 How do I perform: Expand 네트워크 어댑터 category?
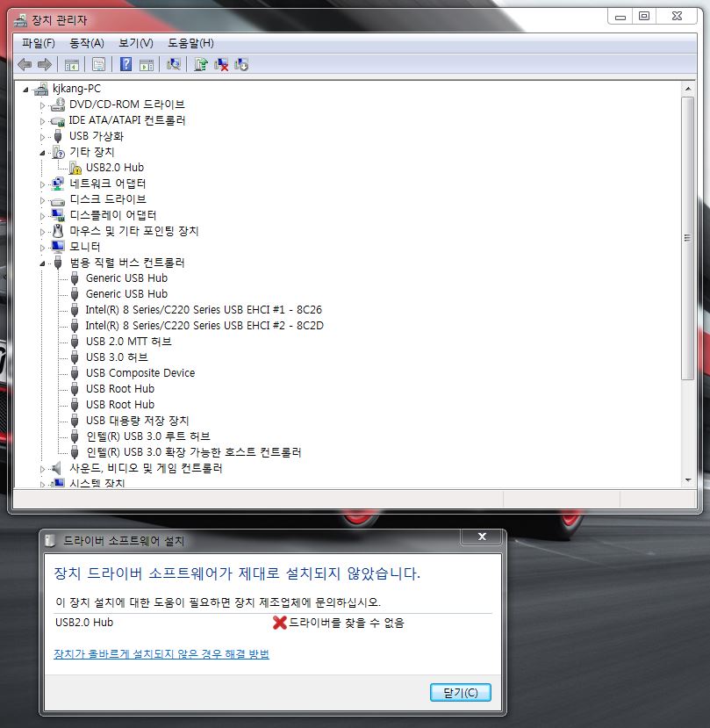pyautogui.click(x=42, y=184)
